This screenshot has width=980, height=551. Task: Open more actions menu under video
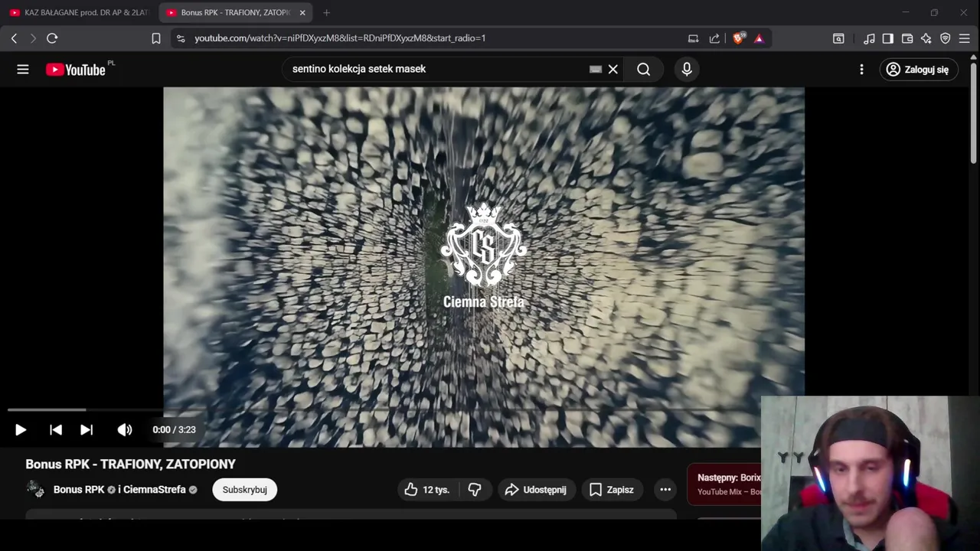pyautogui.click(x=665, y=490)
